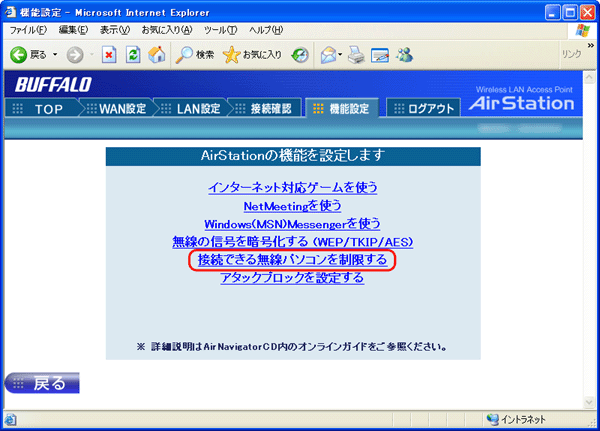Stop page loading with red X icon
The width and height of the screenshot is (600, 431).
(x=109, y=55)
